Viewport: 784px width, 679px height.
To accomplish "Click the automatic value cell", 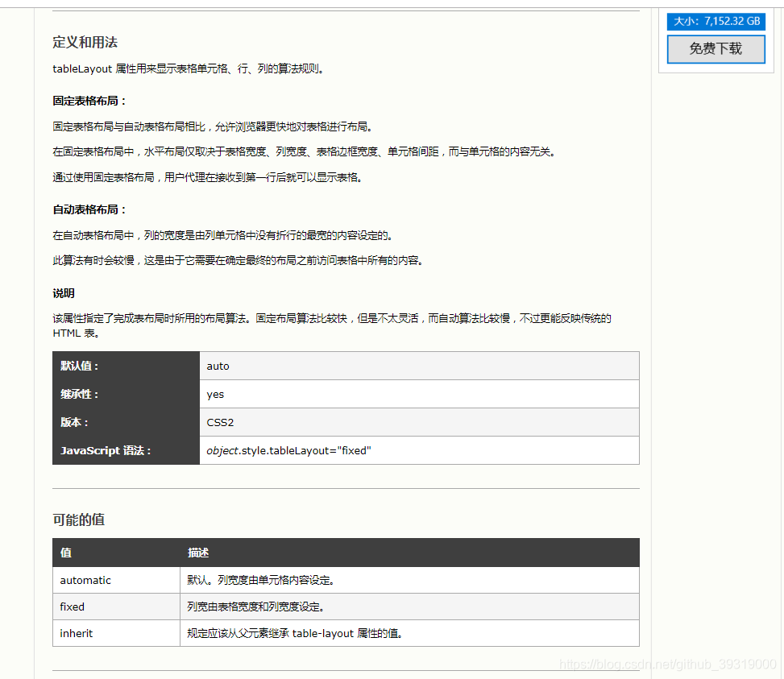I will pos(116,580).
